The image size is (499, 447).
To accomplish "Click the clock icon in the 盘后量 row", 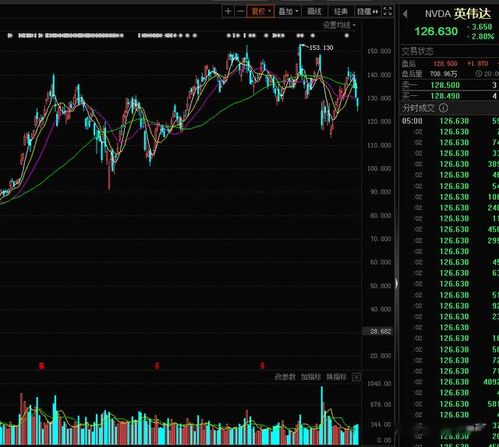I will [x=478, y=74].
